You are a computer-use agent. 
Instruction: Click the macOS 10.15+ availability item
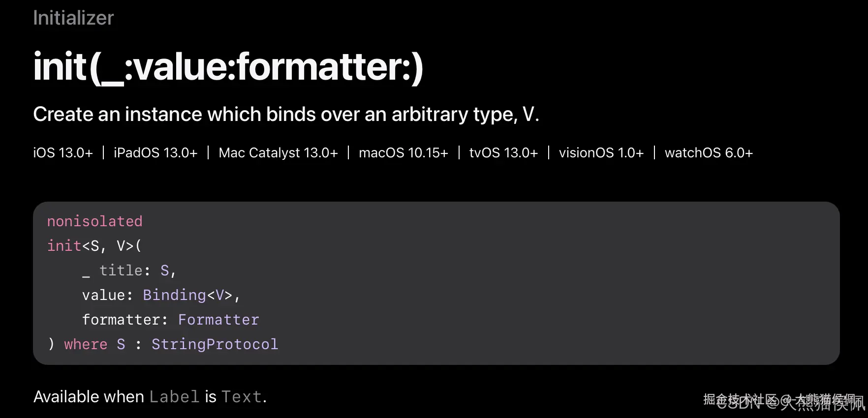pyautogui.click(x=403, y=153)
